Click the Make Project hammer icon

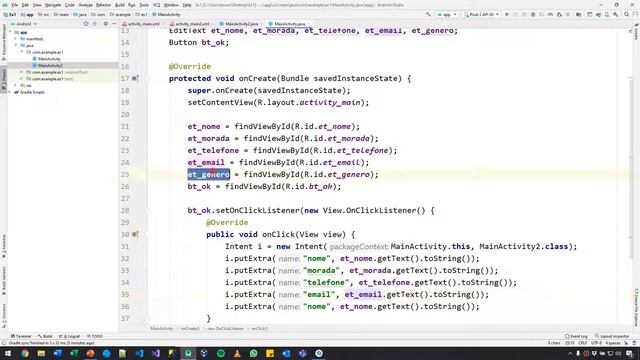428,14
